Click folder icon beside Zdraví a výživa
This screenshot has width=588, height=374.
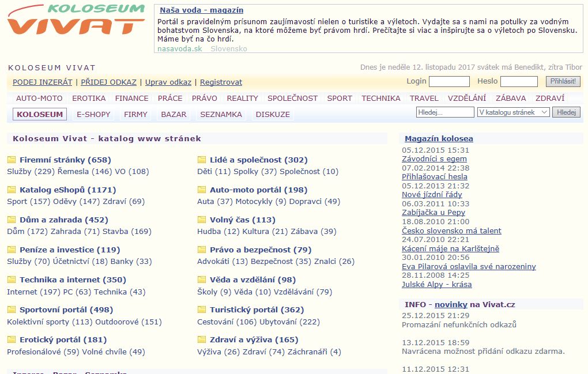click(202, 340)
